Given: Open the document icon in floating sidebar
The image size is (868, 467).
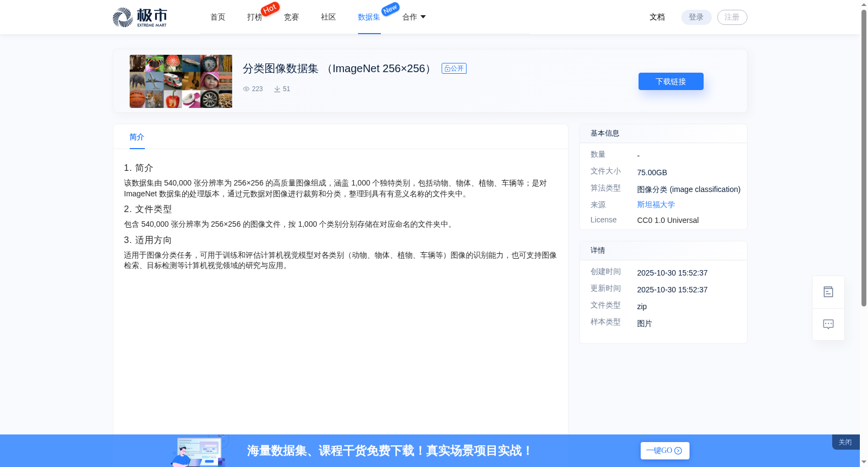Looking at the screenshot, I should click(828, 292).
